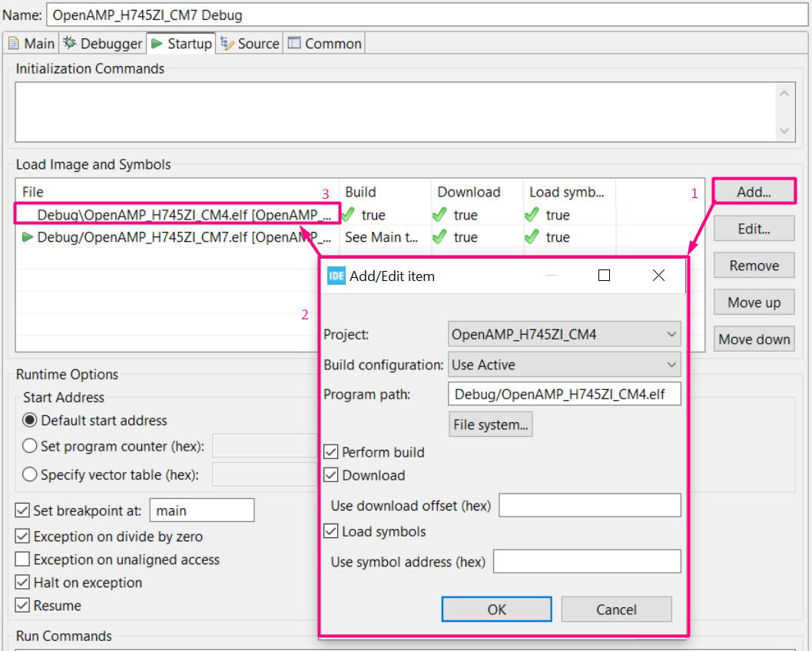This screenshot has height=651, width=812.
Task: Click the green checkmark under Download for CM4.elf
Action: pos(439,215)
